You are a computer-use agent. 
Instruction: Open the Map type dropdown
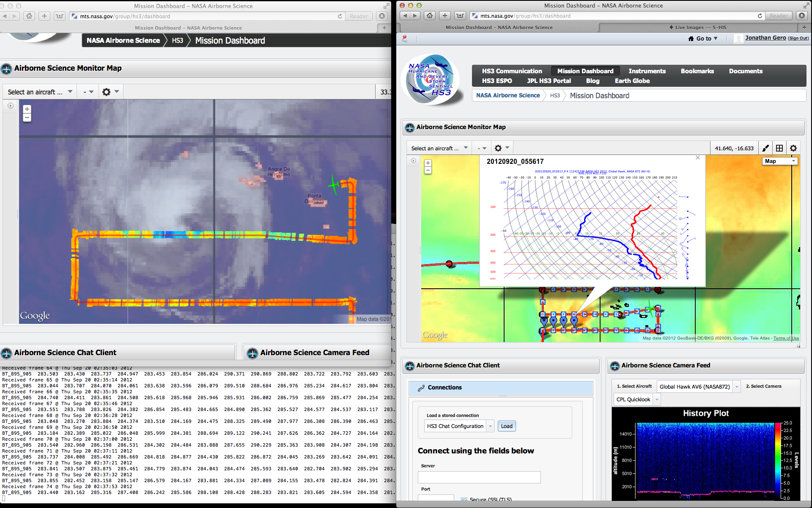(780, 161)
